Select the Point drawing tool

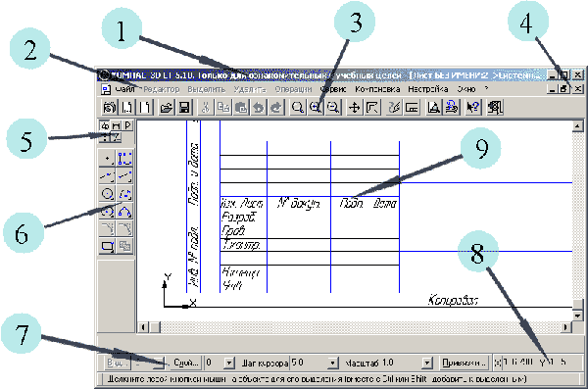coord(107,159)
